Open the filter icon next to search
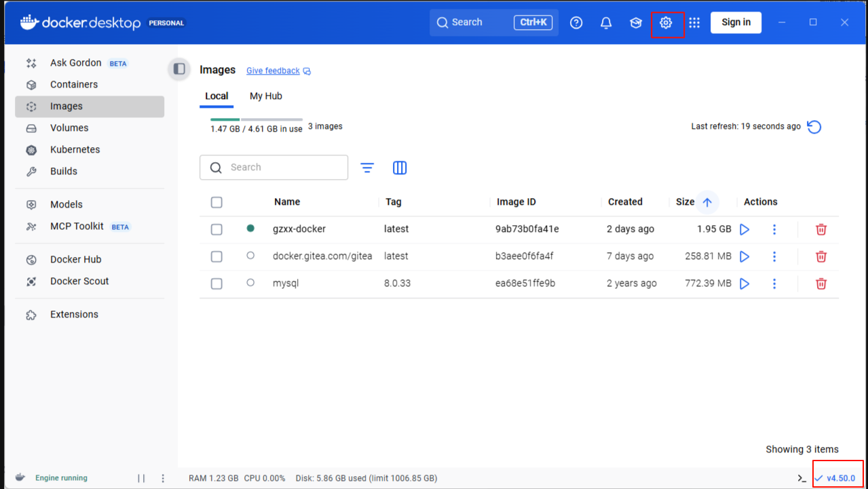The width and height of the screenshot is (868, 489). point(367,168)
